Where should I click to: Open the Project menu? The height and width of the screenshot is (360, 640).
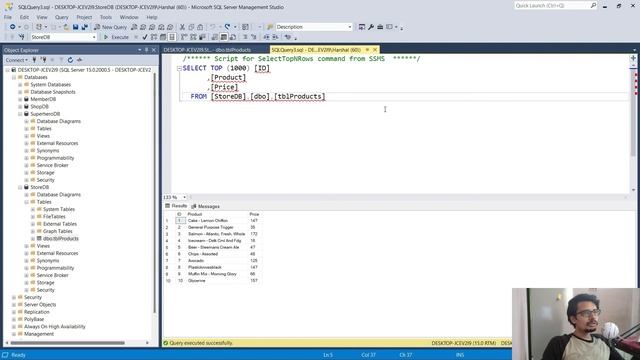point(84,17)
